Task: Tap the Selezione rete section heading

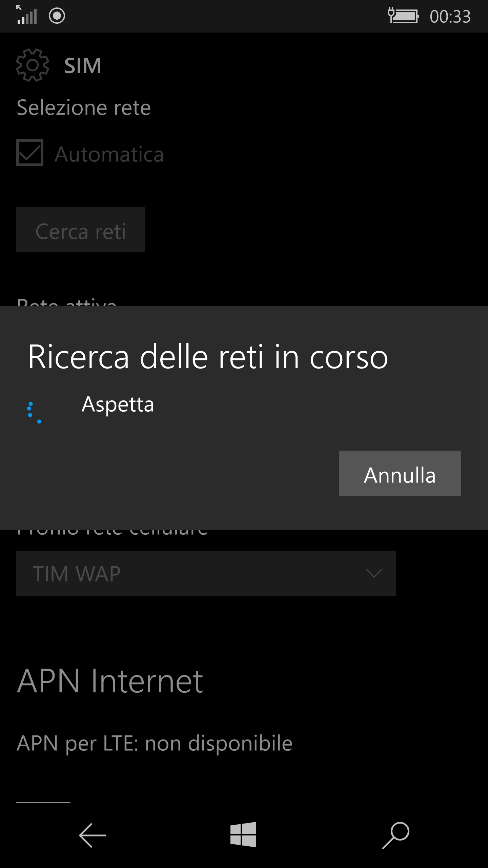Action: (84, 108)
